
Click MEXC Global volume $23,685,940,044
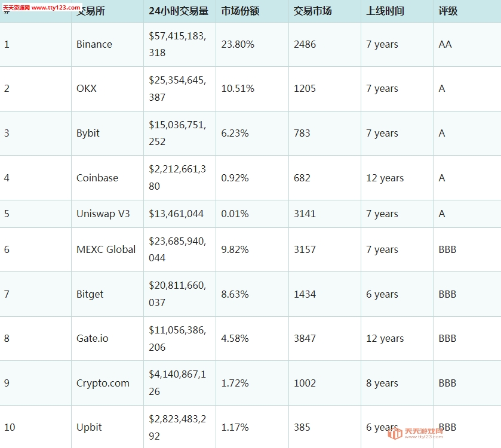[177, 249]
